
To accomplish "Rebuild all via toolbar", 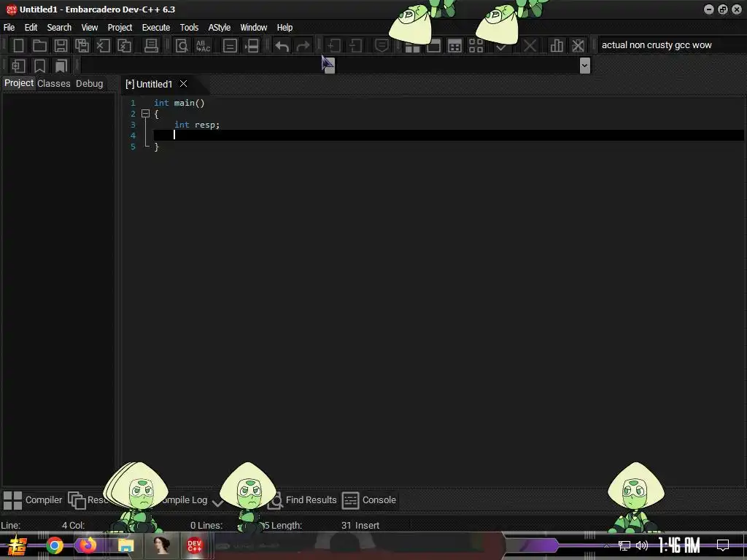I will pos(476,46).
